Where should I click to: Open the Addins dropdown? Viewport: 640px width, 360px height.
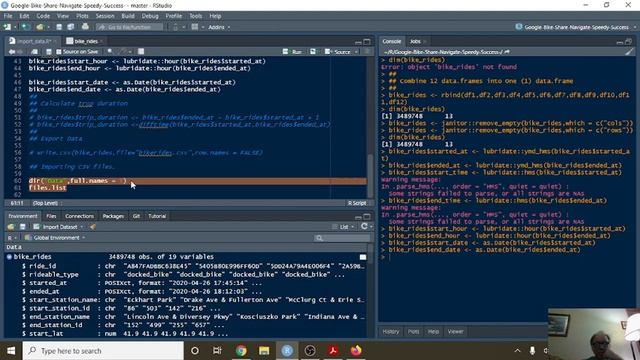click(219, 27)
